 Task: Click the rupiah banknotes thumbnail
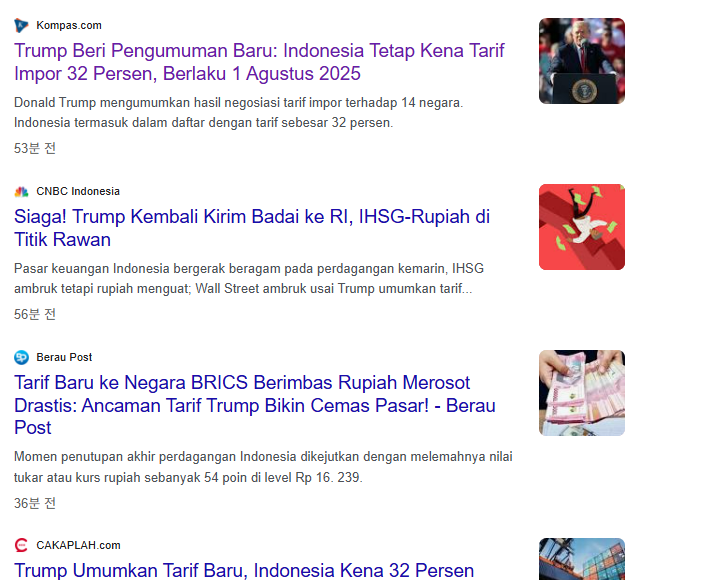tap(582, 393)
